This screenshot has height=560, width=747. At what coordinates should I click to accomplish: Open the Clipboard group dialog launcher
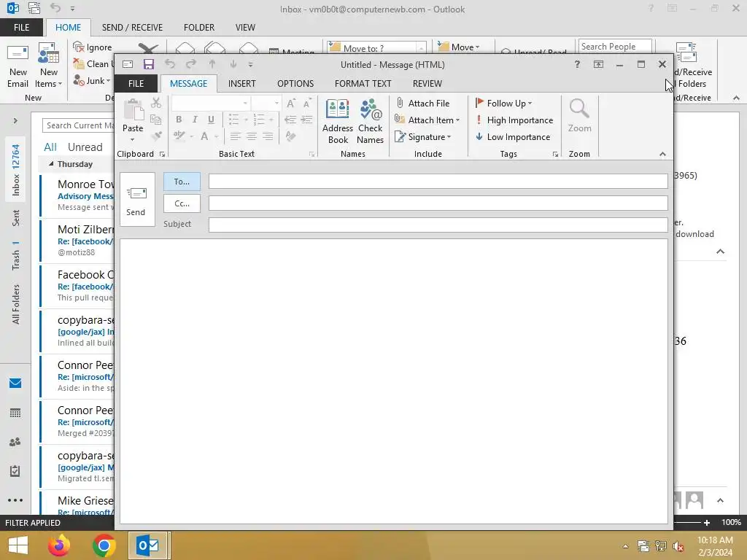pos(162,155)
